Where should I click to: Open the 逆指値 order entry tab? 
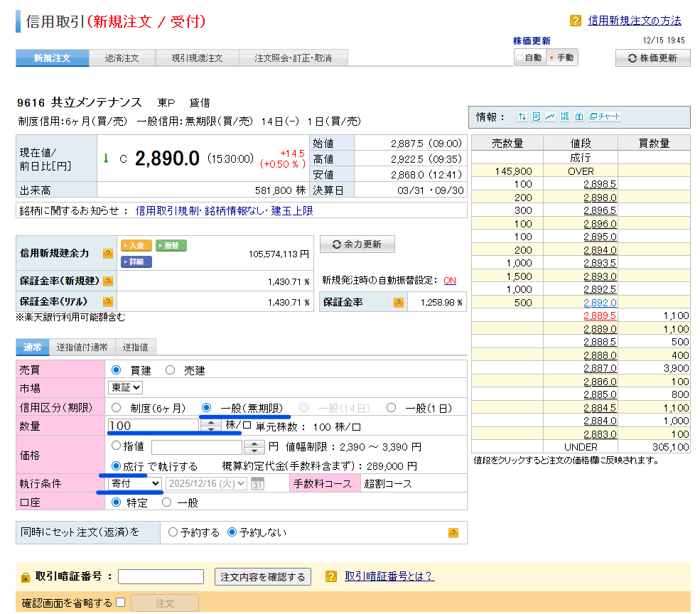point(135,348)
